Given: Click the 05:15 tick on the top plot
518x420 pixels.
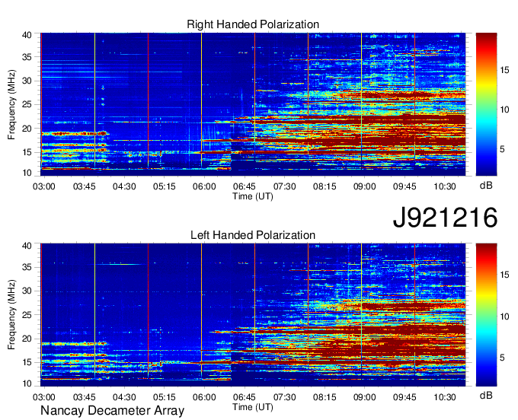Looking at the screenshot, I should pos(165,186).
